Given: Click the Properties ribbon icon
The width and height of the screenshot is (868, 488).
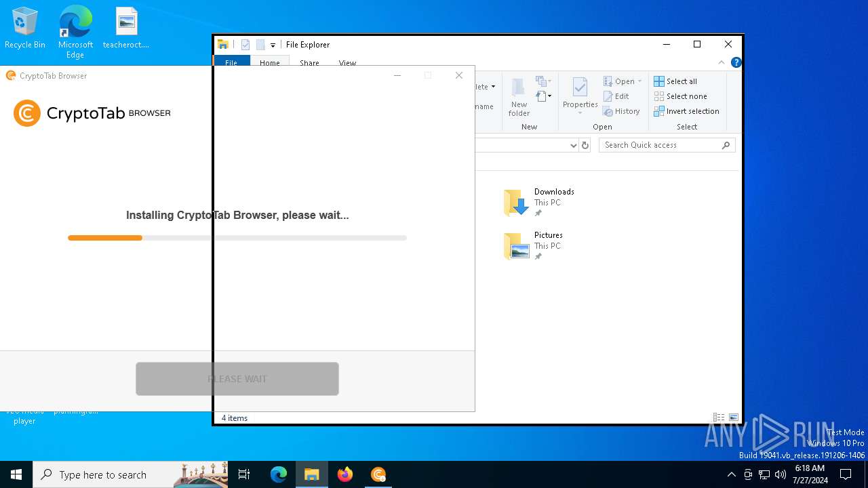Looking at the screenshot, I should (580, 87).
